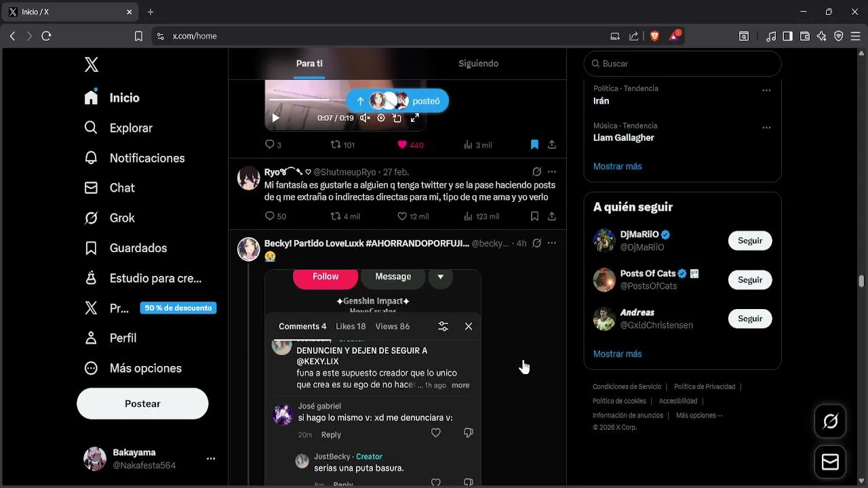868x488 pixels.
Task: Share the video post
Action: pyautogui.click(x=552, y=144)
